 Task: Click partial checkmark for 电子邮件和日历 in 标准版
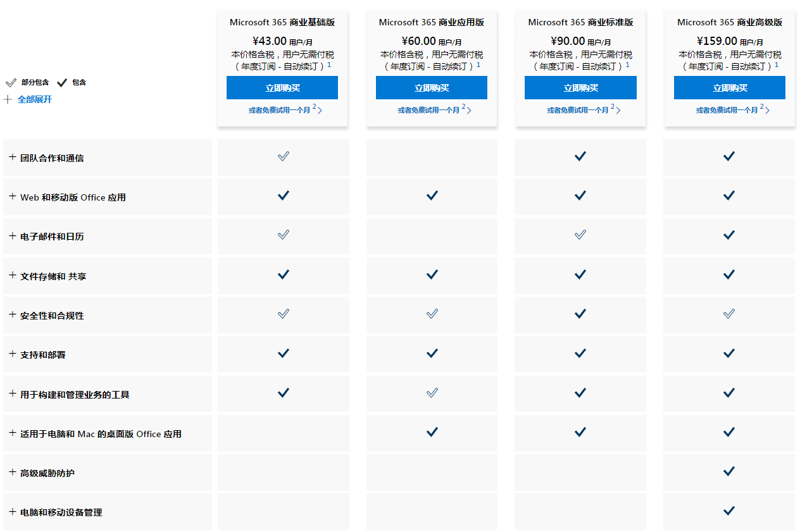tap(580, 235)
